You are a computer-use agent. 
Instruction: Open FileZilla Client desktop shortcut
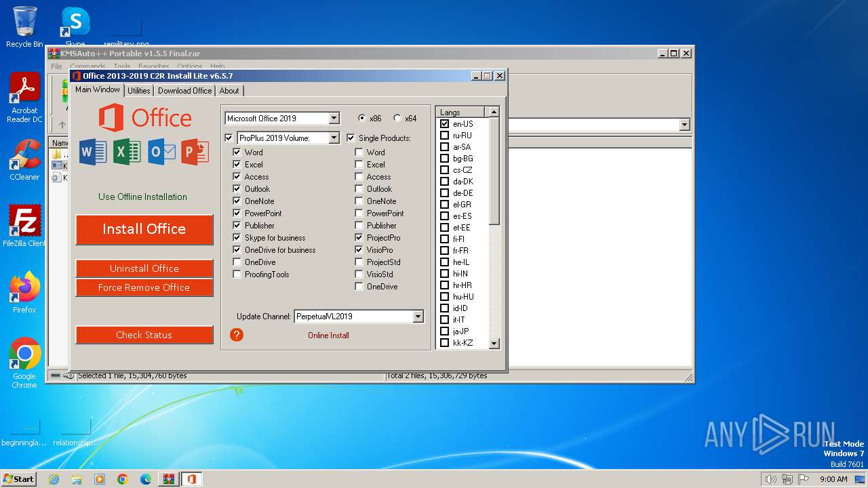tap(24, 226)
